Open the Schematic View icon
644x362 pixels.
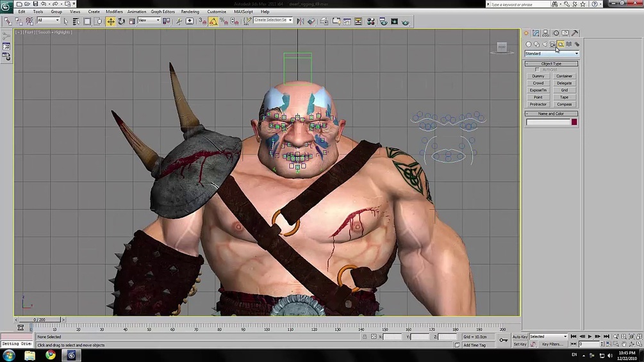358,21
